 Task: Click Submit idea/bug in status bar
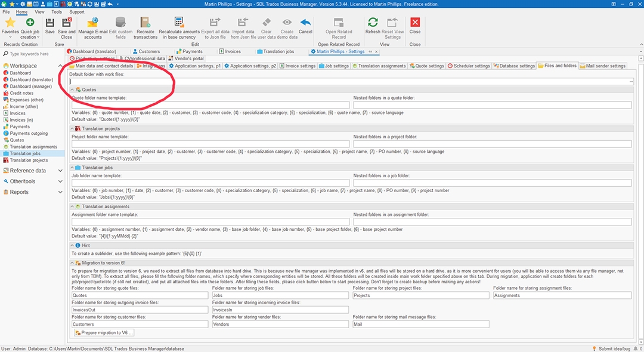[611, 348]
